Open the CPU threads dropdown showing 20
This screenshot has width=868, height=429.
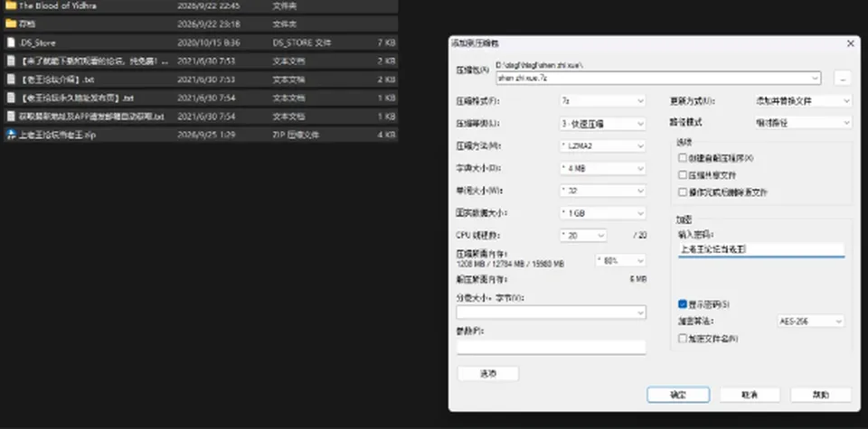[x=583, y=236]
